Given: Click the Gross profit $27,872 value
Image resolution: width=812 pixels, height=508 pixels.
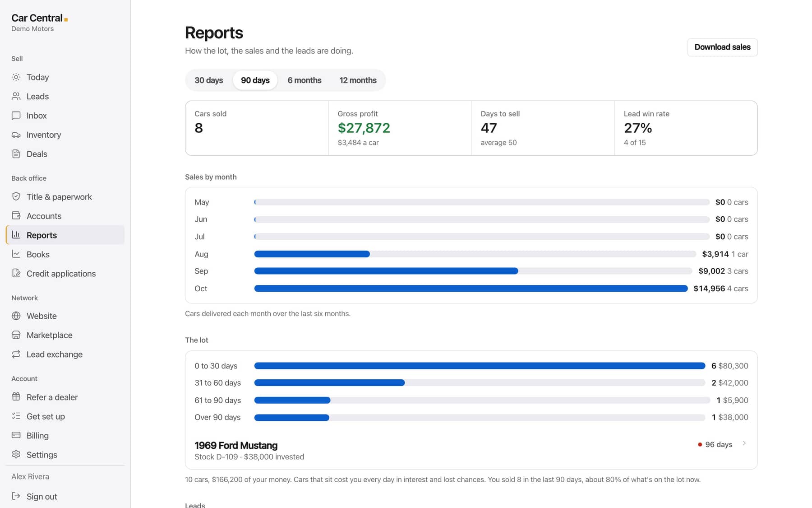Looking at the screenshot, I should pyautogui.click(x=364, y=128).
